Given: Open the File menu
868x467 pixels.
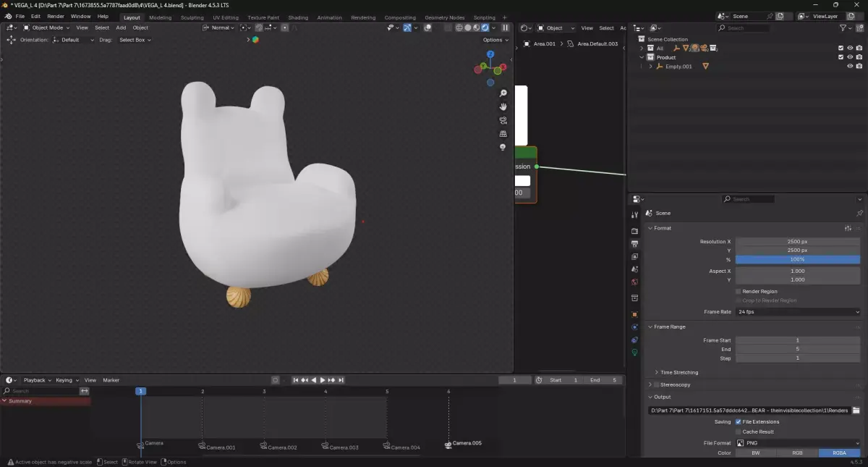Looking at the screenshot, I should pyautogui.click(x=20, y=16).
